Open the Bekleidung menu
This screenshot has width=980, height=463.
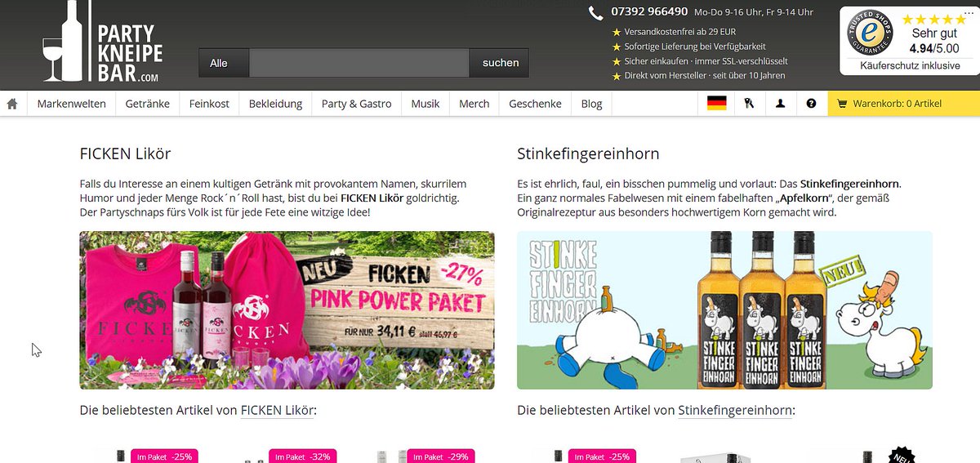point(275,104)
